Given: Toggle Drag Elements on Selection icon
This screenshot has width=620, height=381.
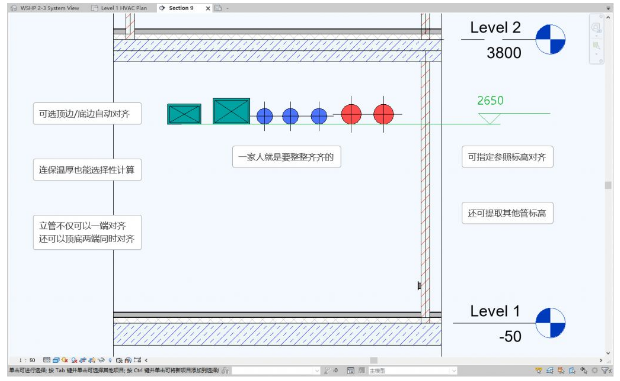Looking at the screenshot, I should 583,370.
